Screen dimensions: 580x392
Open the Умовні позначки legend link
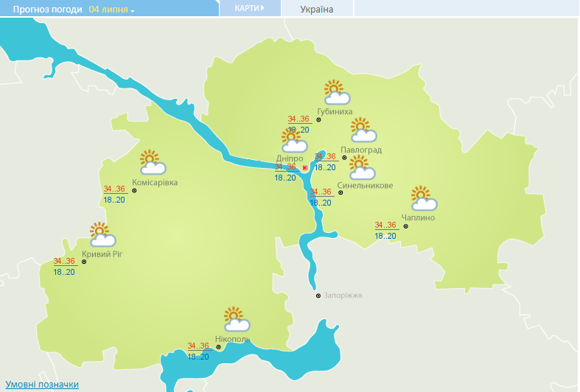tap(42, 385)
